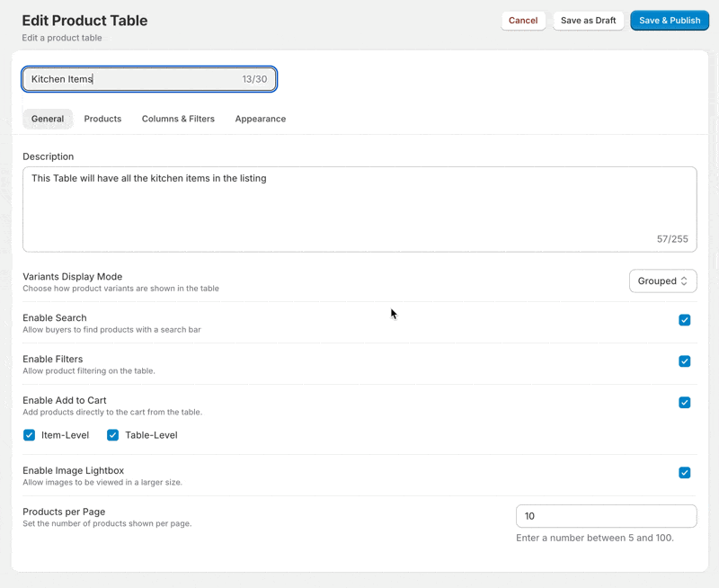Switch to the Products tab
719x588 pixels.
coord(102,119)
